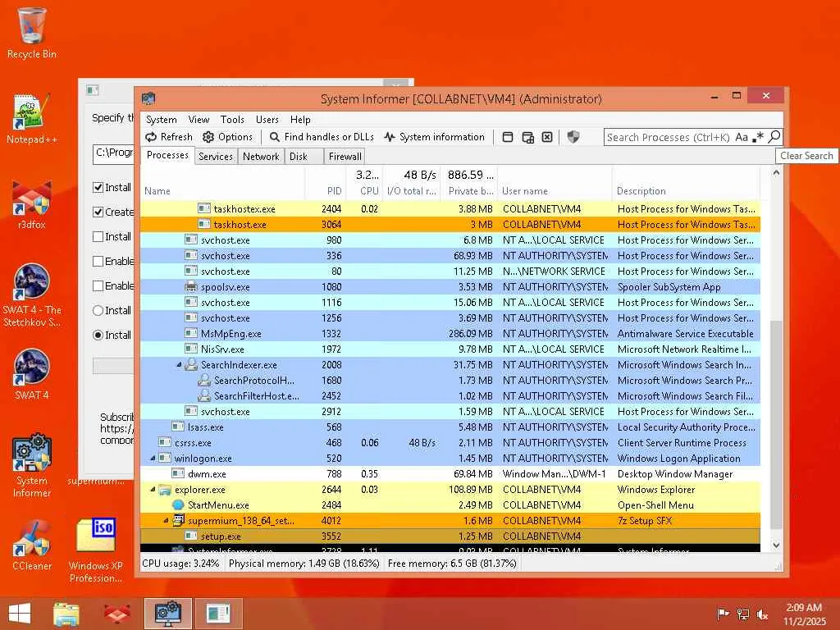Click installer window taskbar button

(x=218, y=614)
